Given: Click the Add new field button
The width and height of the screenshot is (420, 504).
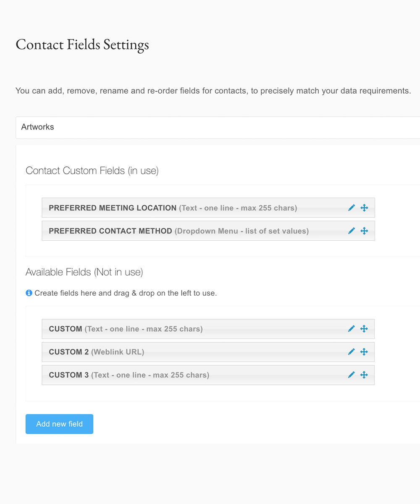Looking at the screenshot, I should pyautogui.click(x=59, y=424).
